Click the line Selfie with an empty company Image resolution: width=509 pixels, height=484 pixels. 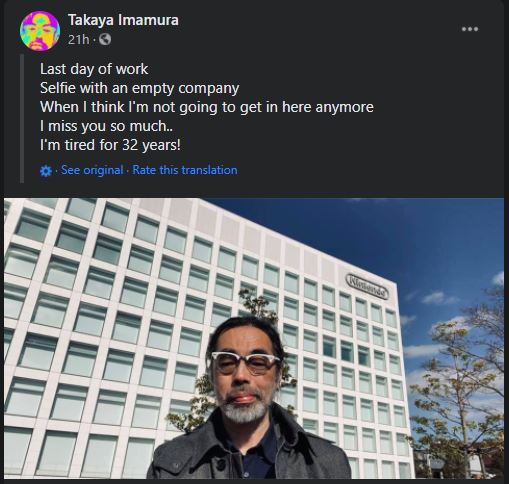140,88
